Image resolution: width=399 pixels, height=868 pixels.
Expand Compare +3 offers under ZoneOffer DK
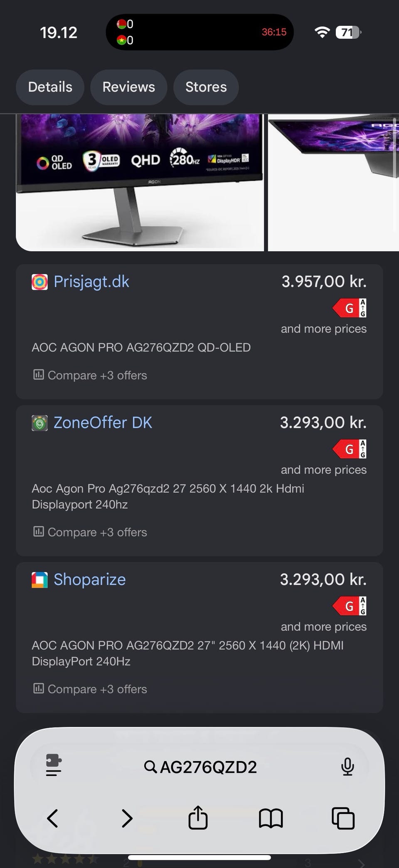(x=90, y=532)
